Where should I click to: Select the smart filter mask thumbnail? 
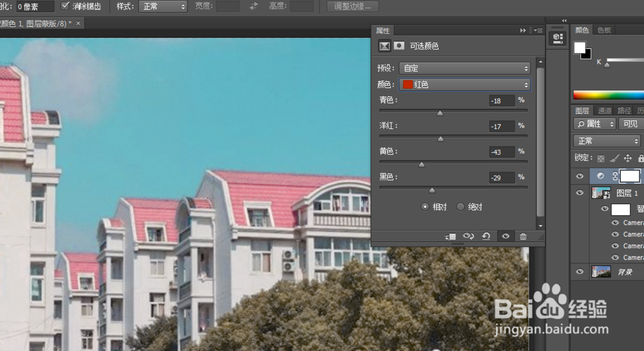(621, 209)
